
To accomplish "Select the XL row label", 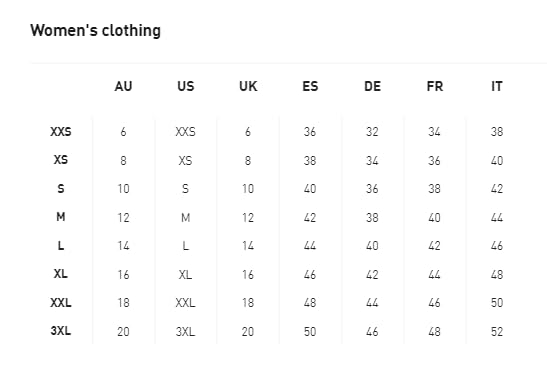I will tap(61, 274).
